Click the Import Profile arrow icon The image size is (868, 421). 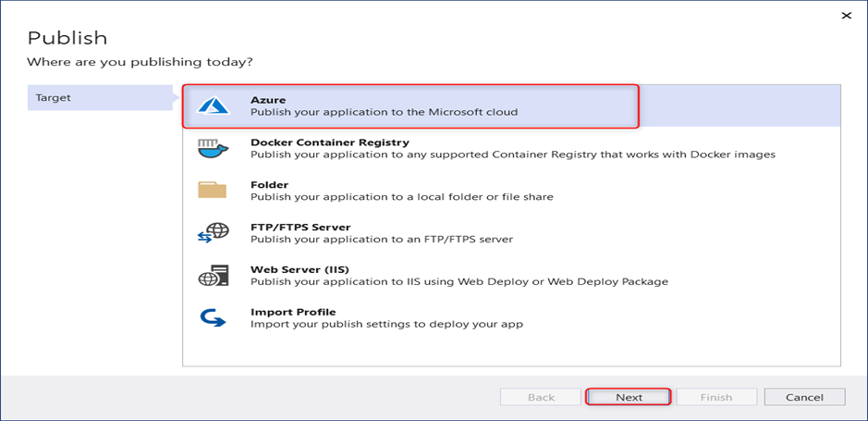[212, 317]
